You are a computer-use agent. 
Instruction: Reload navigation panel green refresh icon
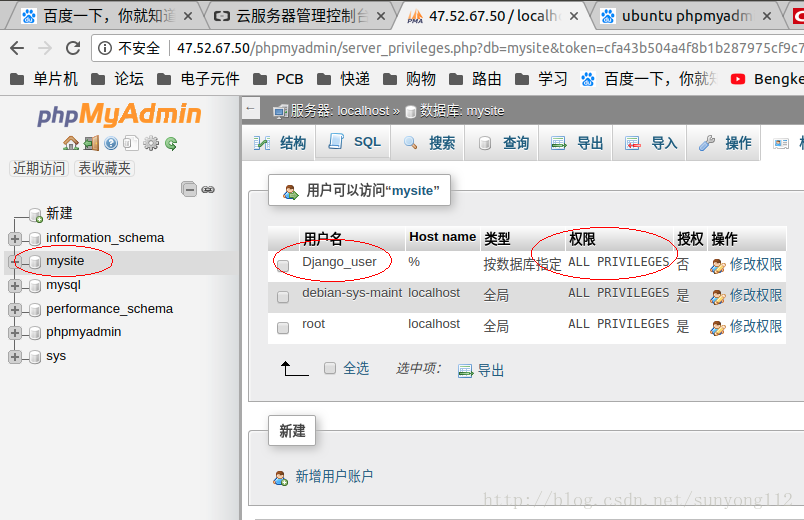[x=171, y=144]
